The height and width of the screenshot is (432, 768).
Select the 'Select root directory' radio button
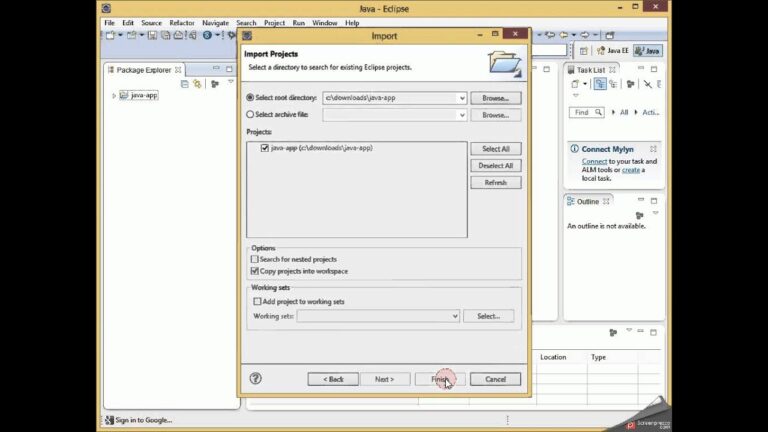pos(250,97)
